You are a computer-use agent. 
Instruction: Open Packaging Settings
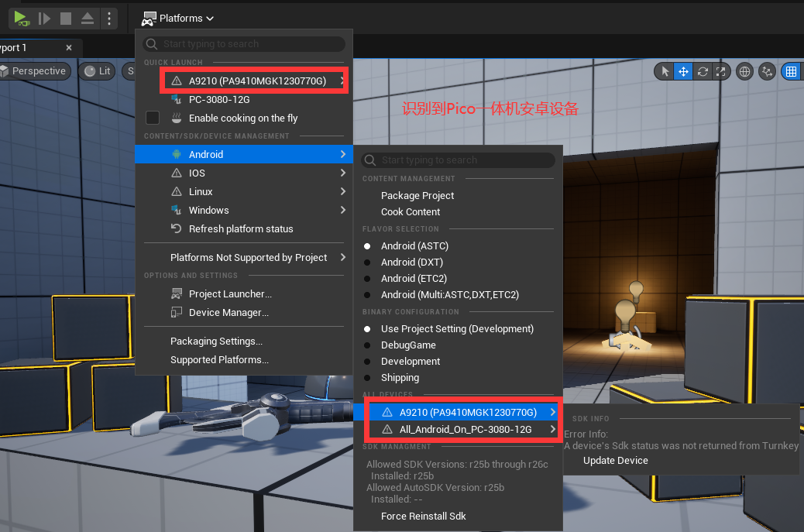pyautogui.click(x=216, y=342)
